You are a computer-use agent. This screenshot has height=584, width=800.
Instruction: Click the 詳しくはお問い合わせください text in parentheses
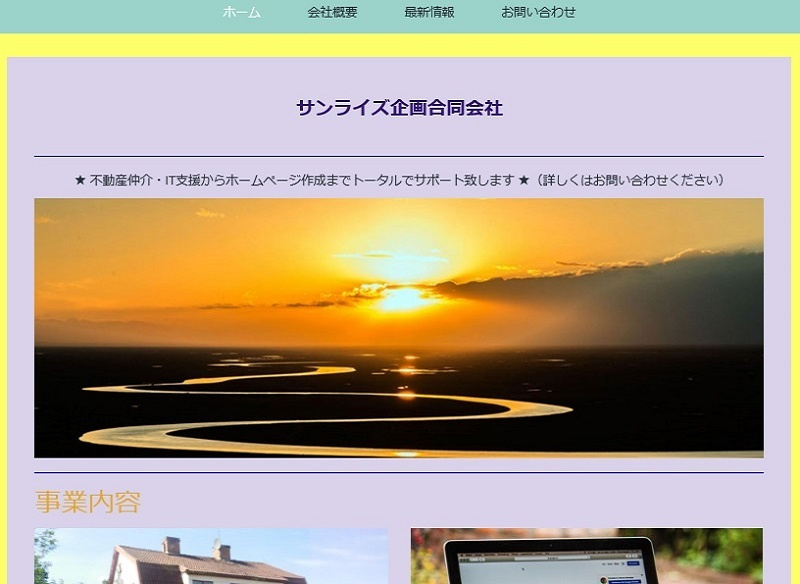(x=630, y=181)
